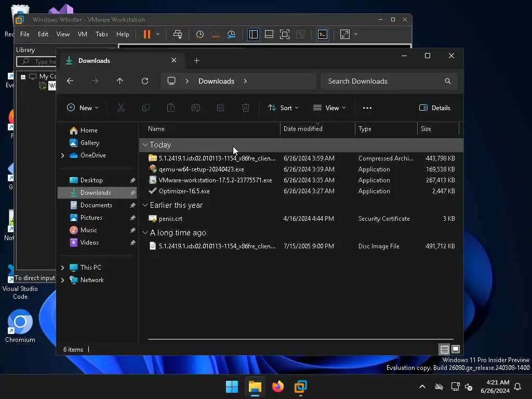
Task: Click the Rename icon in Explorer toolbar
Action: 196,108
